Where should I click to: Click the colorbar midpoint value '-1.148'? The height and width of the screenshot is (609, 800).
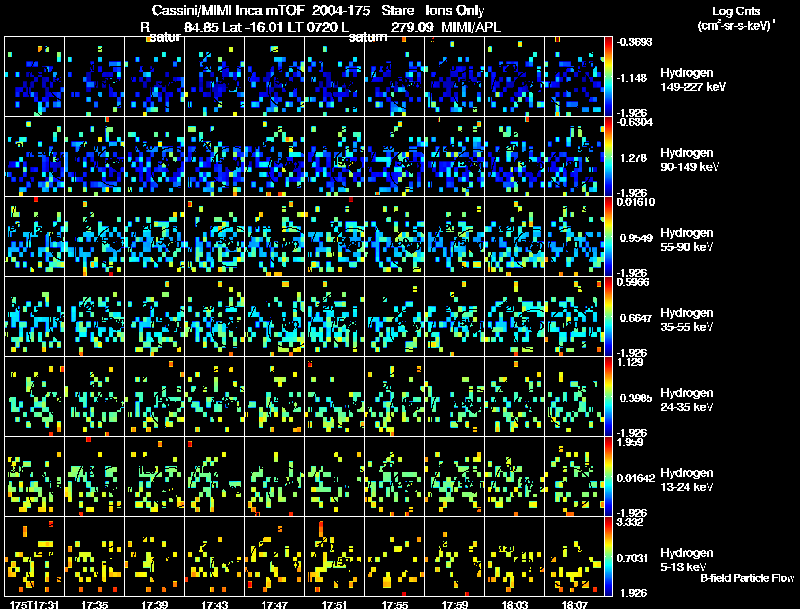(632, 78)
